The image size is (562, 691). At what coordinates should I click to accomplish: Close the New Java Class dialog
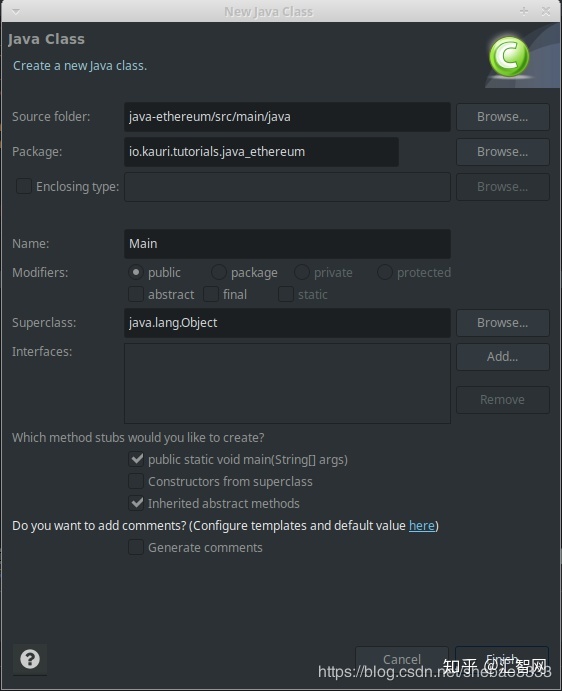[x=546, y=11]
